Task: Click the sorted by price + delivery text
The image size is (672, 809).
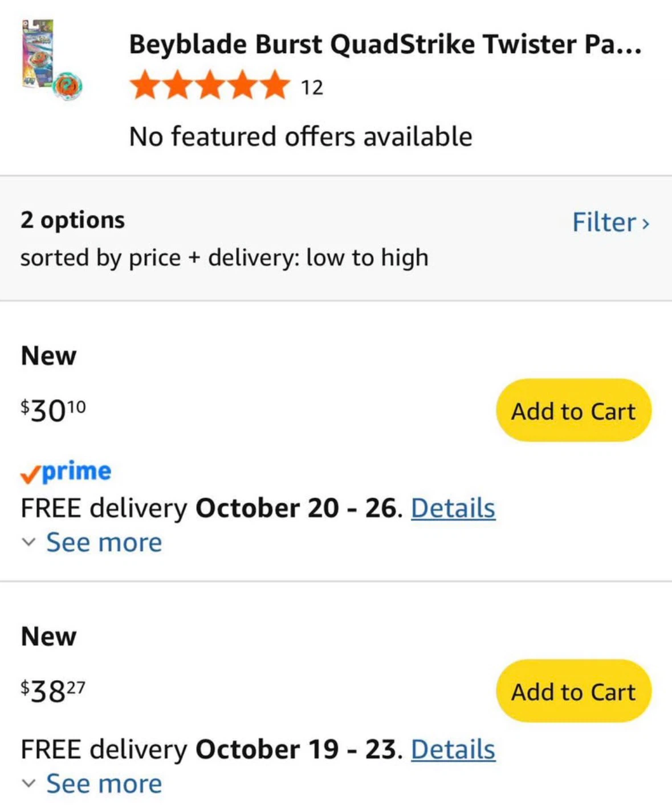Action: point(224,258)
